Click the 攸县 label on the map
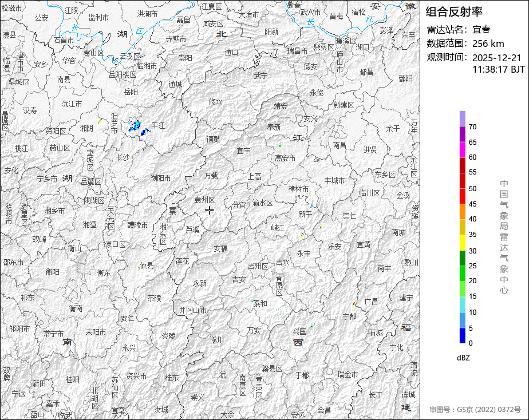This screenshot has height=420, width=529. point(147,266)
